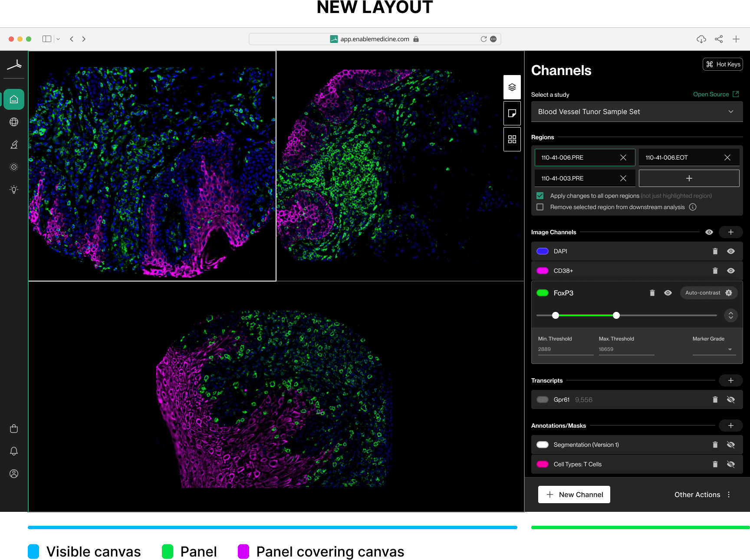Open the Other Actions kebab menu
Screen dimensions: 750x560
[x=729, y=495]
